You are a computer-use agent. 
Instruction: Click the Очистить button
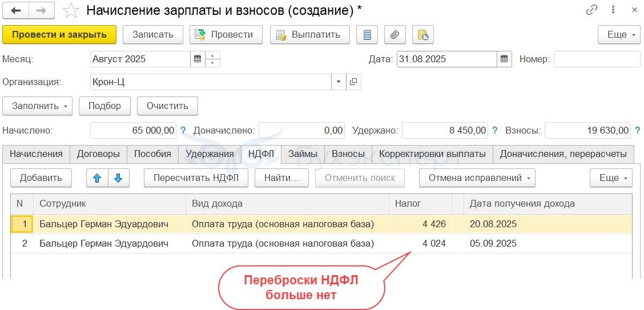pos(168,106)
